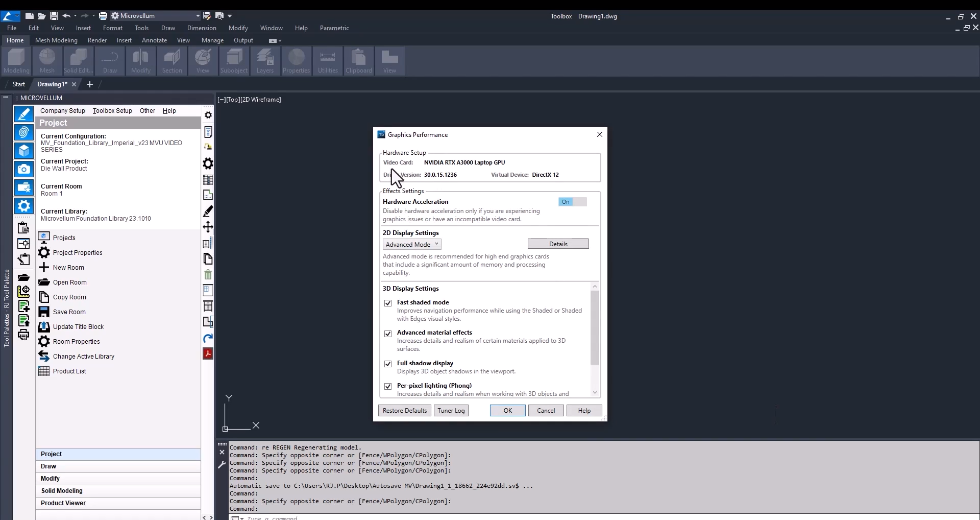Image resolution: width=980 pixels, height=520 pixels.
Task: Uncheck Advanced material effects checkbox
Action: (388, 334)
